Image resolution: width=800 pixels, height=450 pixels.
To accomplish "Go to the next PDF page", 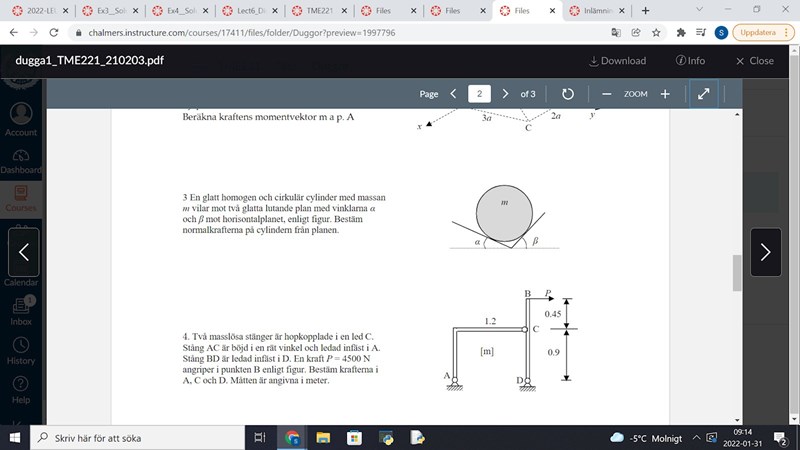I will point(505,94).
